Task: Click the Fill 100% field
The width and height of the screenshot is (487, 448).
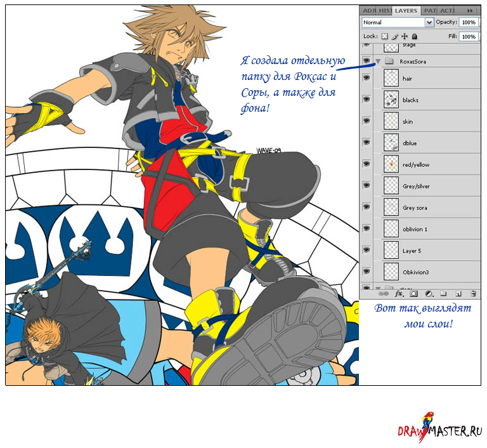Action: pos(469,37)
